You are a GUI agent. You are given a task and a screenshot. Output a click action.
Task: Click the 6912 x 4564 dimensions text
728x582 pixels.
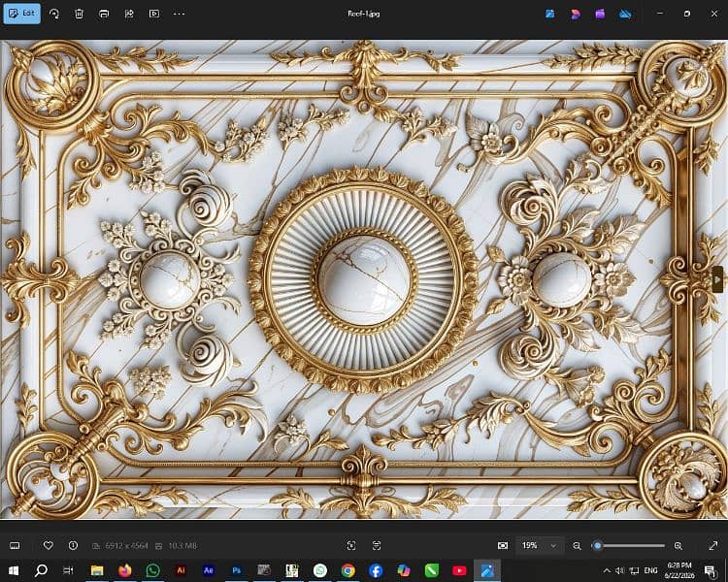click(x=126, y=546)
